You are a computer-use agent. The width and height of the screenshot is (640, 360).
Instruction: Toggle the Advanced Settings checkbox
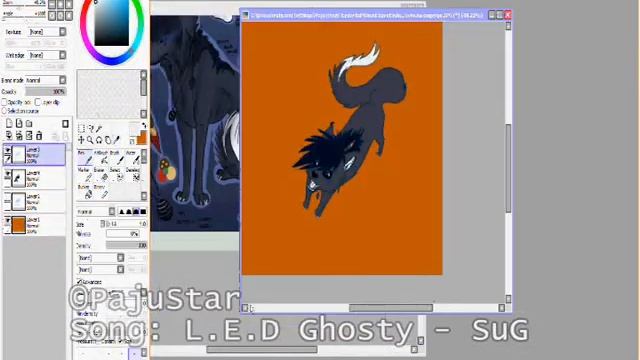click(x=79, y=282)
